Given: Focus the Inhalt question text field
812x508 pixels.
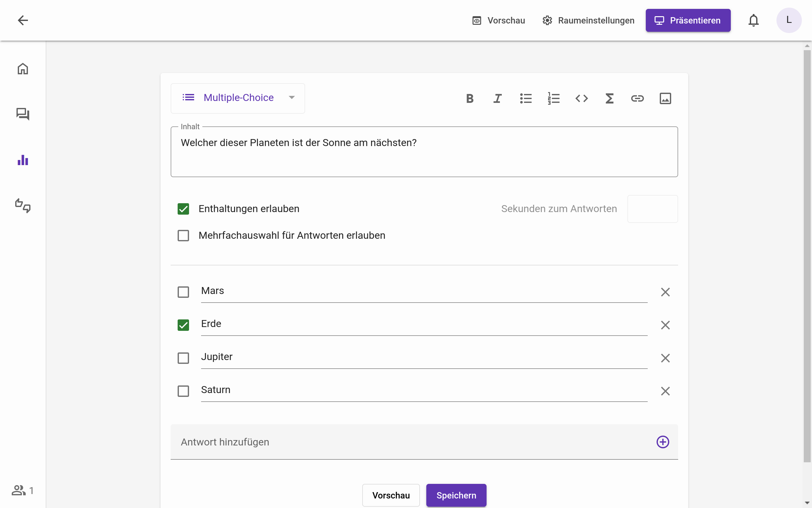Looking at the screenshot, I should [x=424, y=152].
